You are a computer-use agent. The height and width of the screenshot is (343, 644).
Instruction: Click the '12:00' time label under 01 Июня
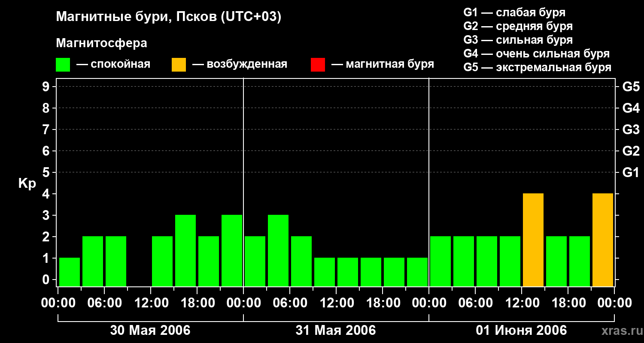pos(522,303)
